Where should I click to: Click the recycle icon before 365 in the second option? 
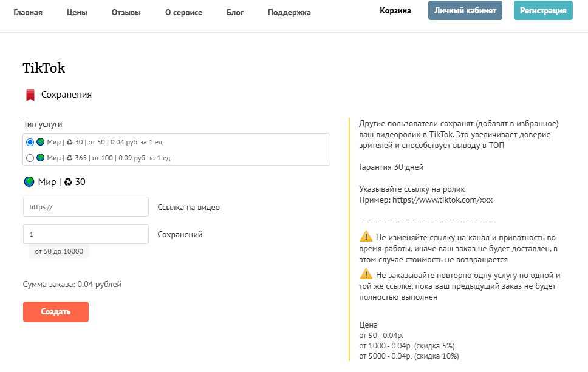click(x=69, y=158)
